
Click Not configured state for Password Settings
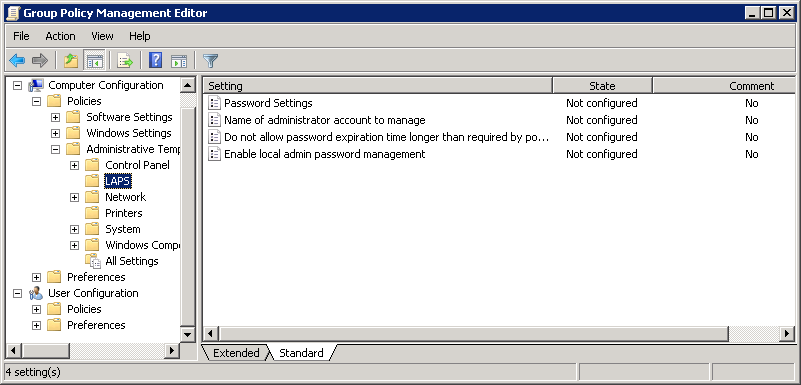pos(602,103)
